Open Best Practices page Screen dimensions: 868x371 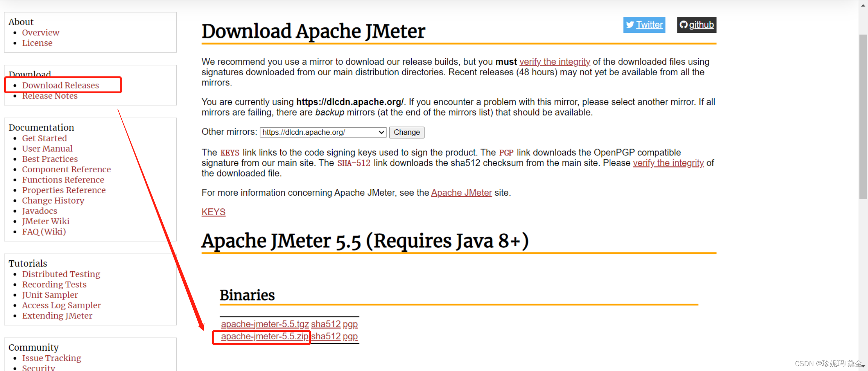[50, 159]
